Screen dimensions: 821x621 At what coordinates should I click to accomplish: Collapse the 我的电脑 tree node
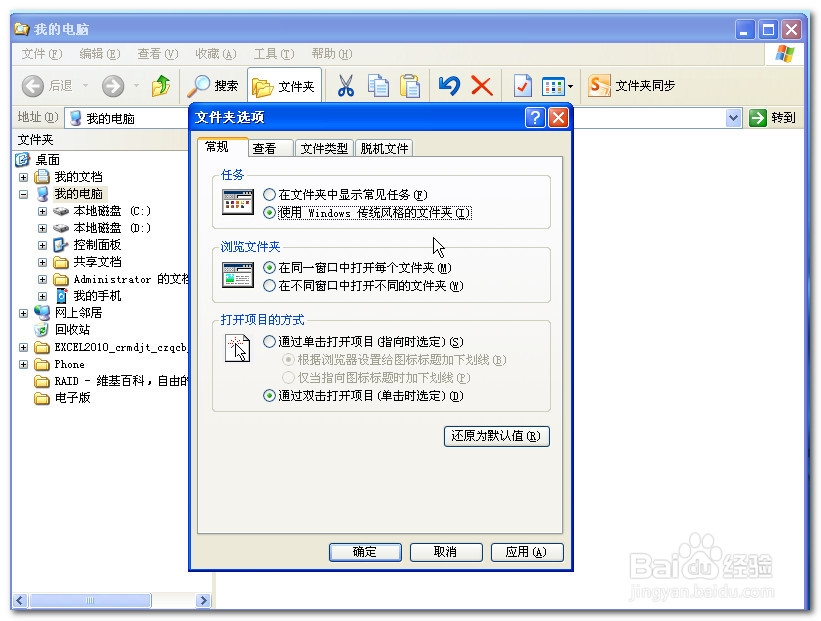pyautogui.click(x=21, y=195)
